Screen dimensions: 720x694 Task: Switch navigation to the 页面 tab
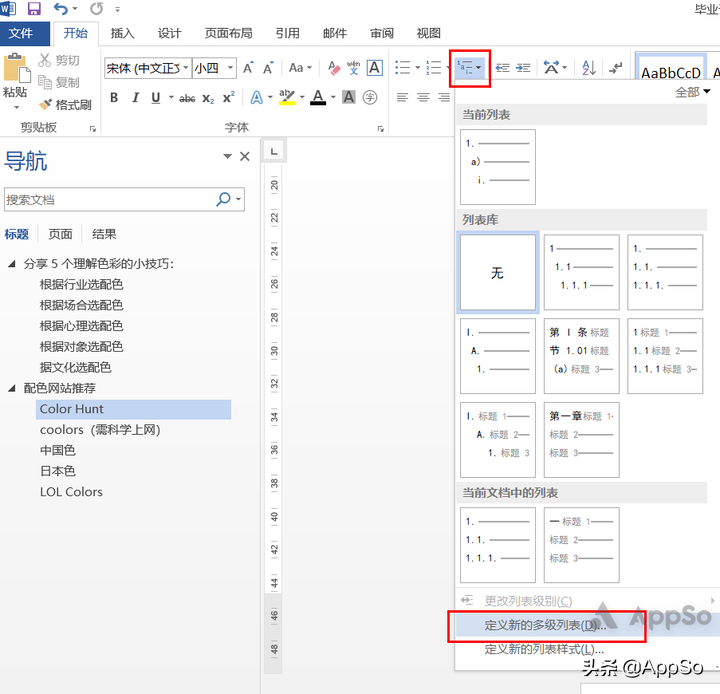60,234
